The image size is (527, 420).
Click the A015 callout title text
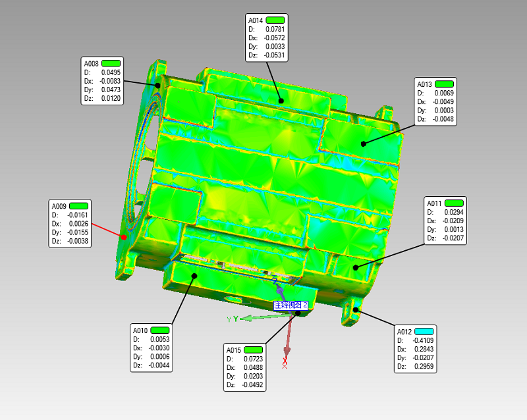coord(234,350)
